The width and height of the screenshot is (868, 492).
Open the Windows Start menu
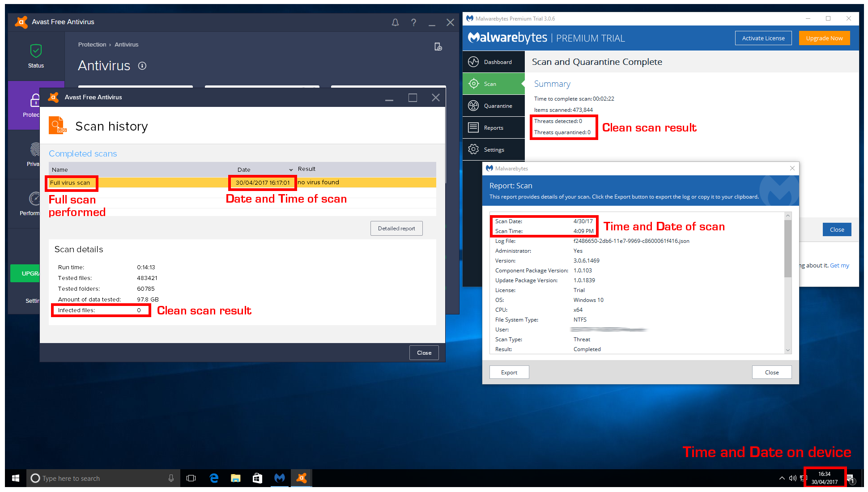click(x=16, y=478)
